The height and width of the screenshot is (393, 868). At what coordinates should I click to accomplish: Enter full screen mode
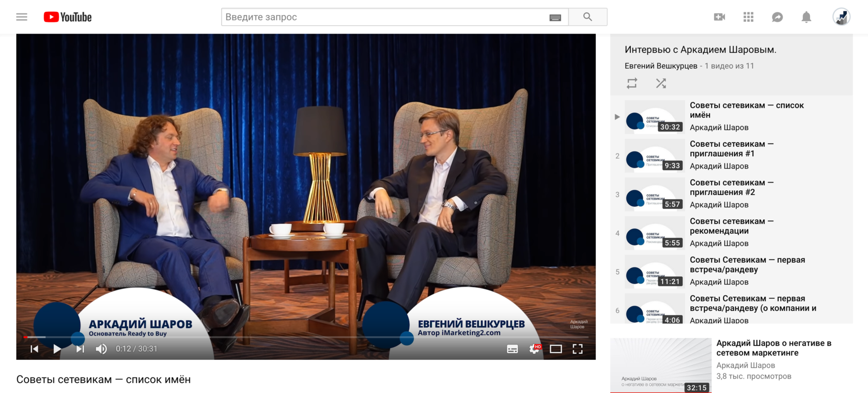578,349
